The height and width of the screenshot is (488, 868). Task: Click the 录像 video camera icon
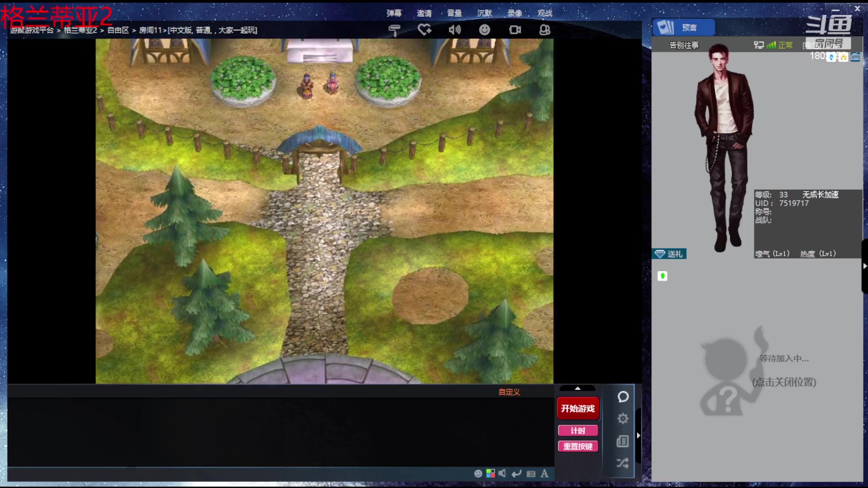click(515, 30)
